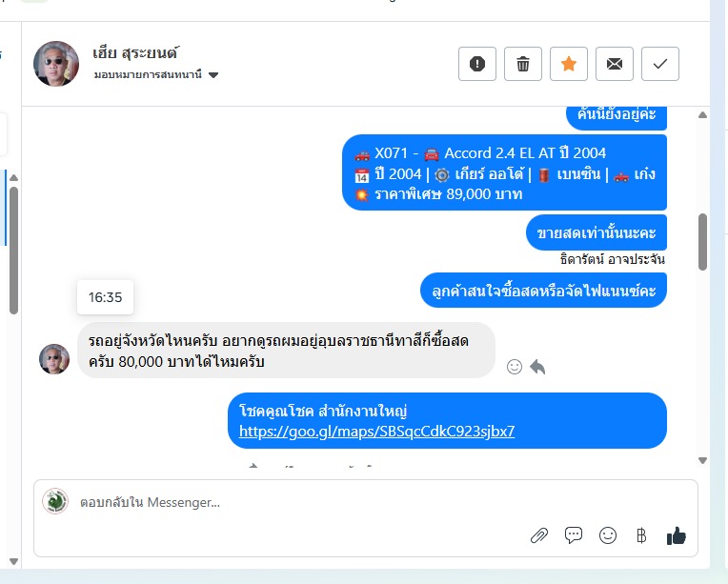Reply to customer message with arrow icon

[x=537, y=367]
